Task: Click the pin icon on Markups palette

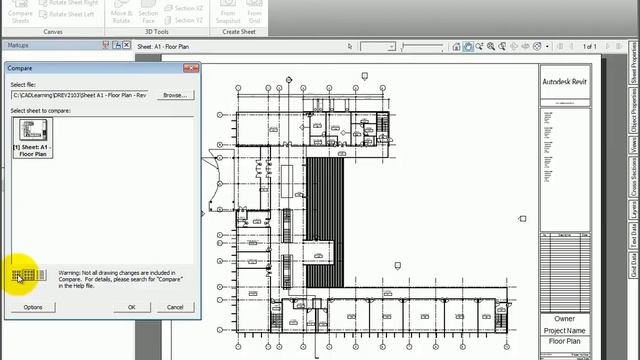Action: coord(106,45)
